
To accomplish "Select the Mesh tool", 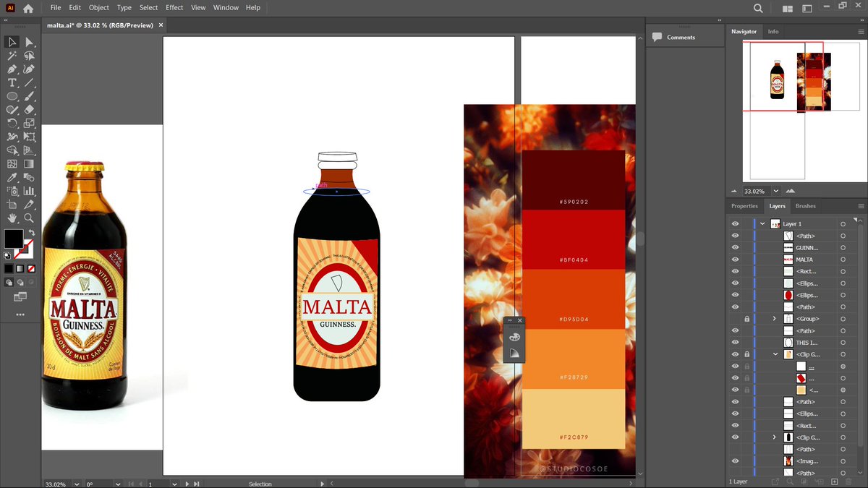I will click(x=12, y=164).
